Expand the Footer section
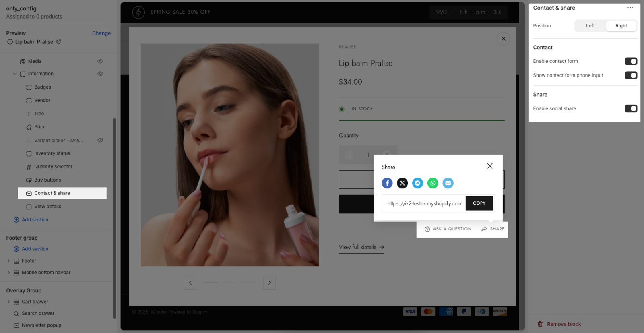Screen dimensions: 644x333 (8, 261)
